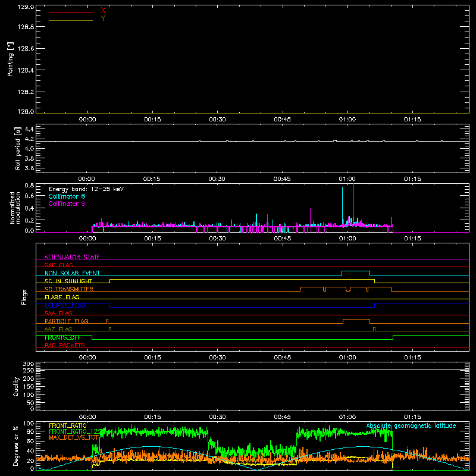Click the 0.8 tick on modulation axis
Image resolution: width=476 pixels, height=476 pixels.
(29, 185)
